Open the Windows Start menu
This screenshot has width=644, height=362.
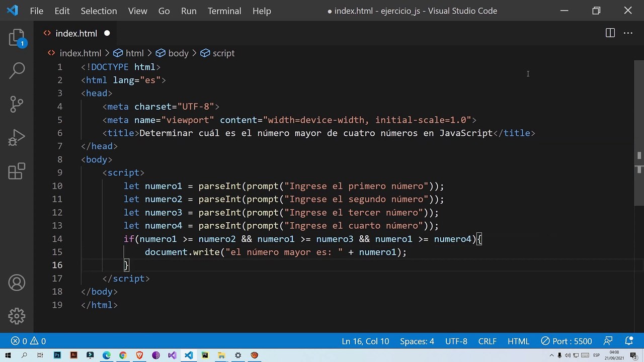point(8,355)
